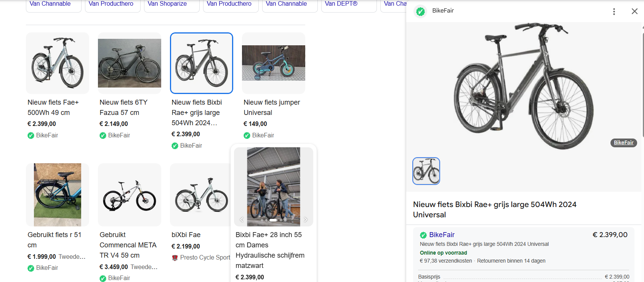Click the Nieuw fiets jumper Universal title
Viewport: 644px width, 282px height.
(x=272, y=108)
